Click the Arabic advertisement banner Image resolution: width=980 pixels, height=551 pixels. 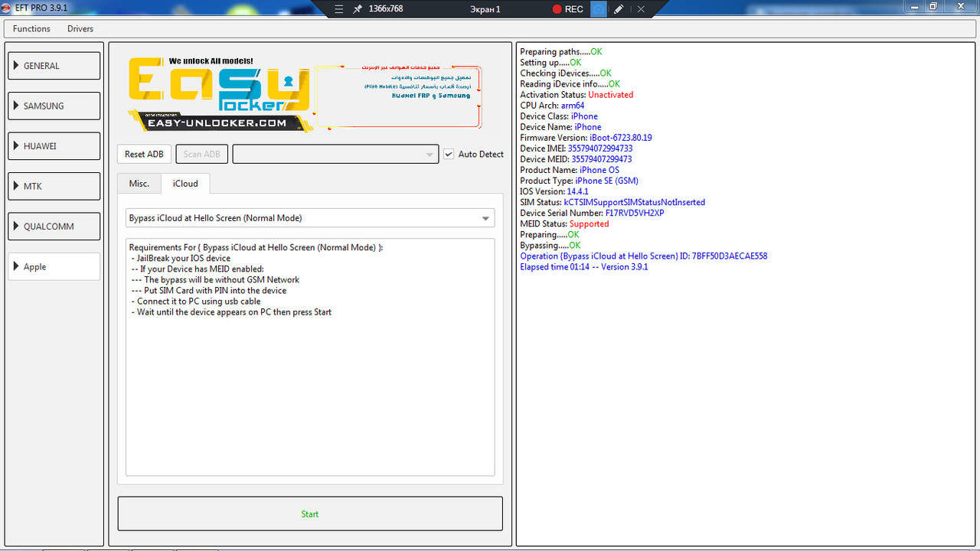(398, 96)
